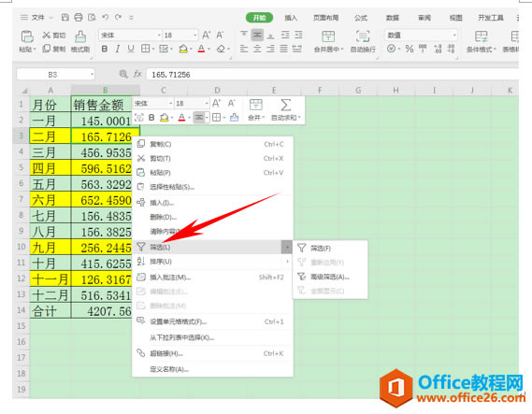Toggle Underline formatting in the ribbon
The image size is (532, 414).
[x=131, y=50]
